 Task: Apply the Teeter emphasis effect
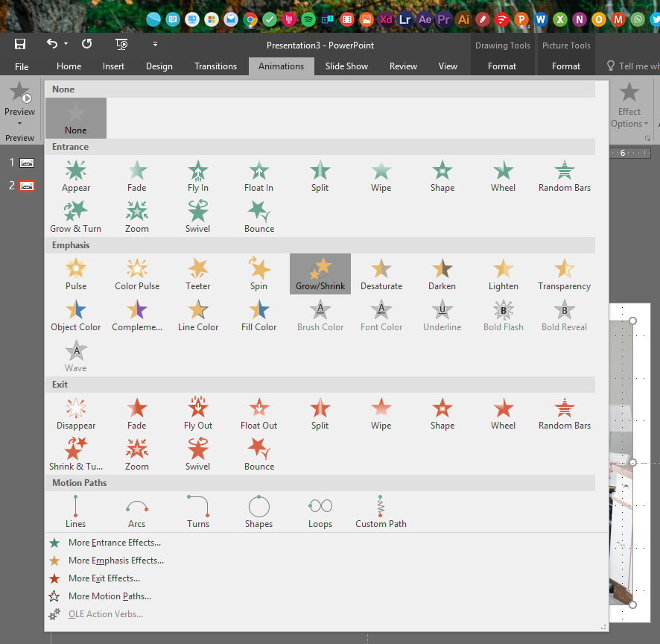(x=198, y=274)
